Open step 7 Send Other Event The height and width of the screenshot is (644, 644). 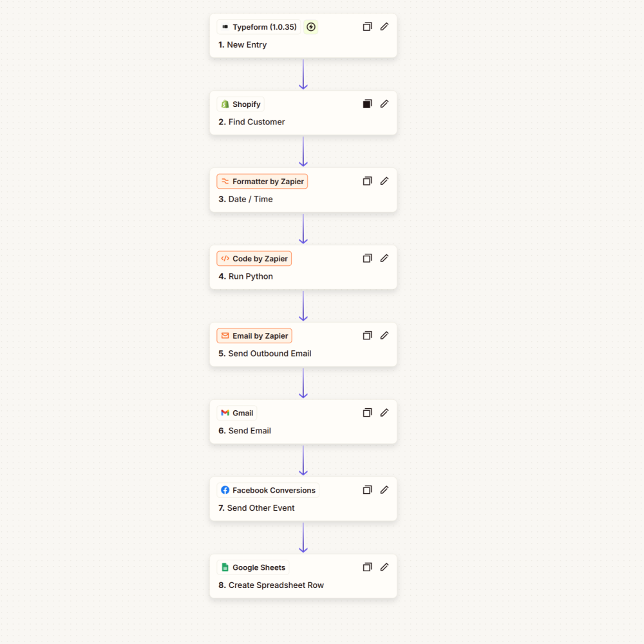click(256, 508)
